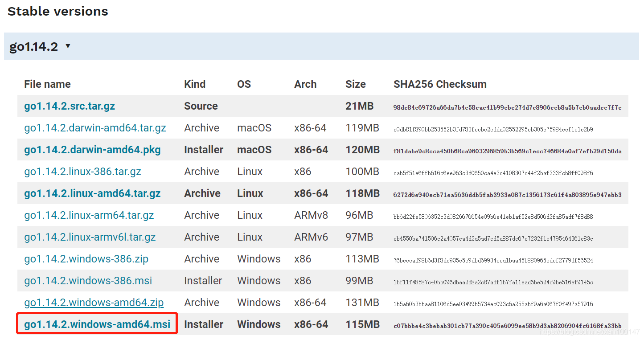Click the 'Source' kind cell
644x340 pixels.
(201, 106)
